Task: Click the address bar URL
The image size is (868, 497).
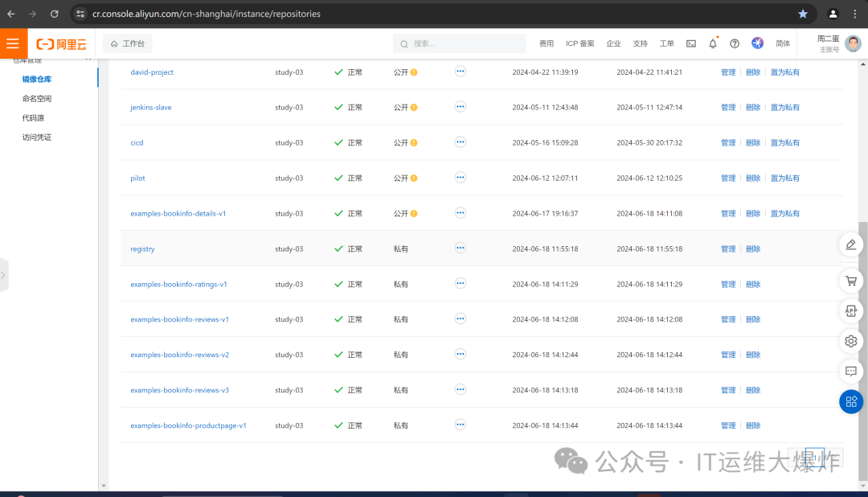Action: [x=207, y=14]
